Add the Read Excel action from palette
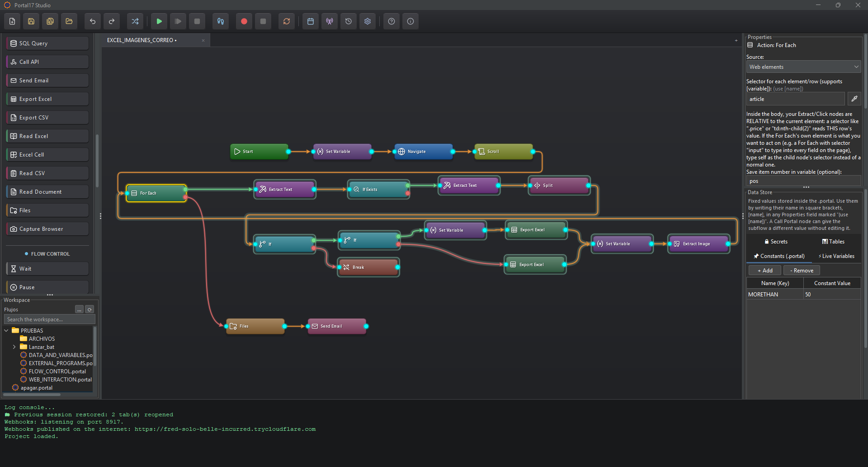This screenshot has height=467, width=868. coord(47,136)
